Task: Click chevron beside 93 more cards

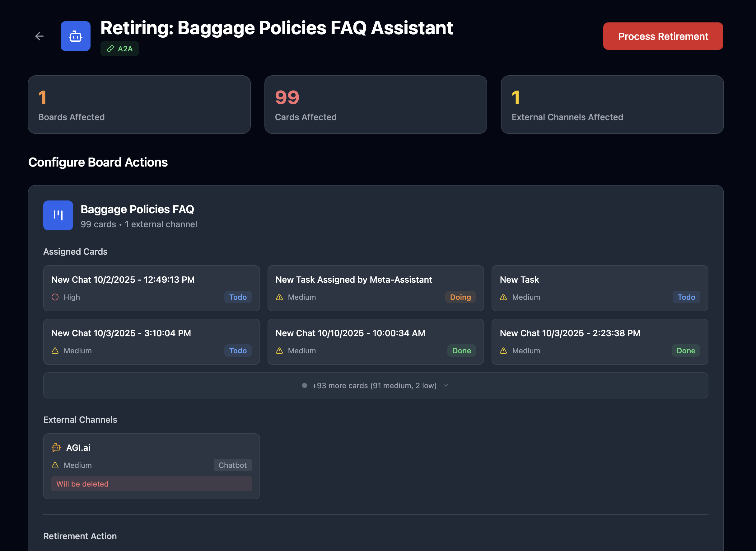Action: click(446, 386)
